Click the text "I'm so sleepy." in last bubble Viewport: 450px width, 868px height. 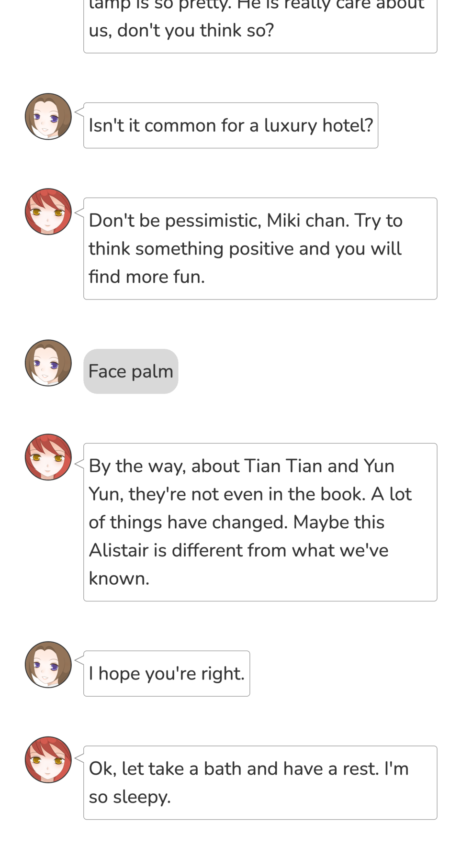[249, 783]
